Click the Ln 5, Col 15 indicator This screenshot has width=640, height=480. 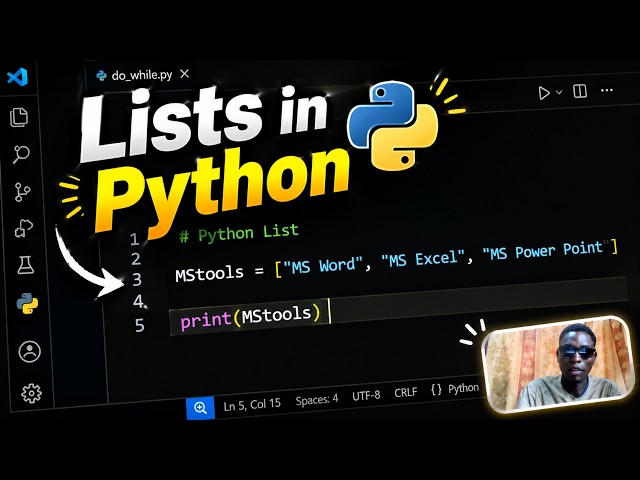[252, 404]
